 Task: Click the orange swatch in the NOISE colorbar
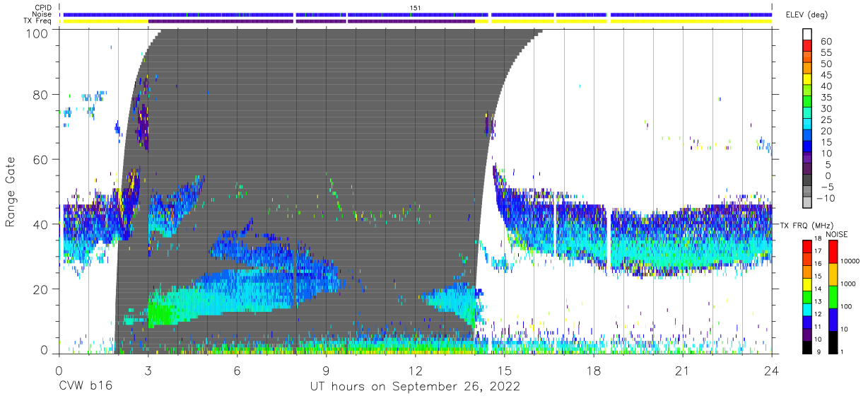click(833, 274)
